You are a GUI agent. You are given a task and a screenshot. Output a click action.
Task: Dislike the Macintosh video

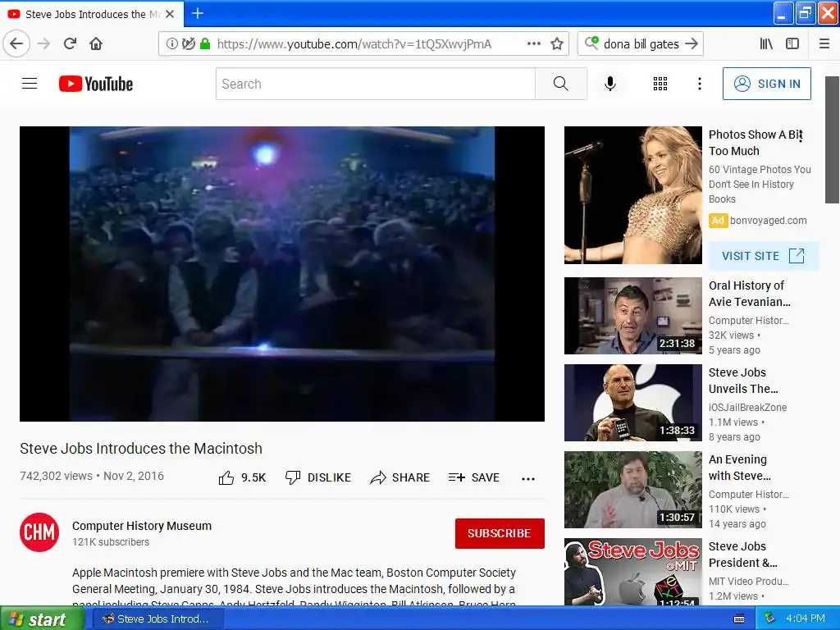click(318, 477)
